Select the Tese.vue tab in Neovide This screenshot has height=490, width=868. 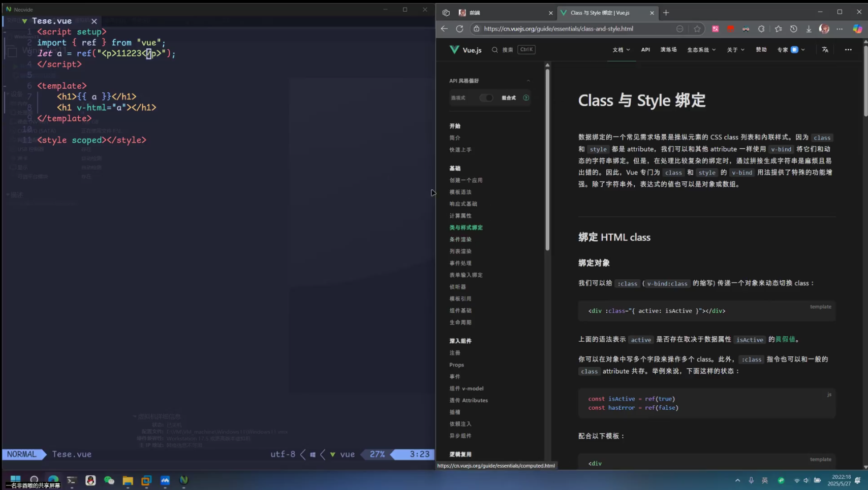pyautogui.click(x=52, y=21)
